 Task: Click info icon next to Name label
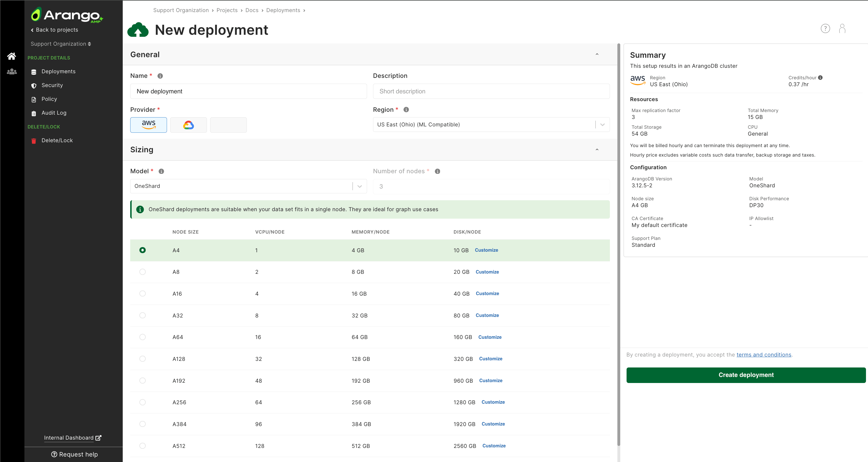click(160, 76)
